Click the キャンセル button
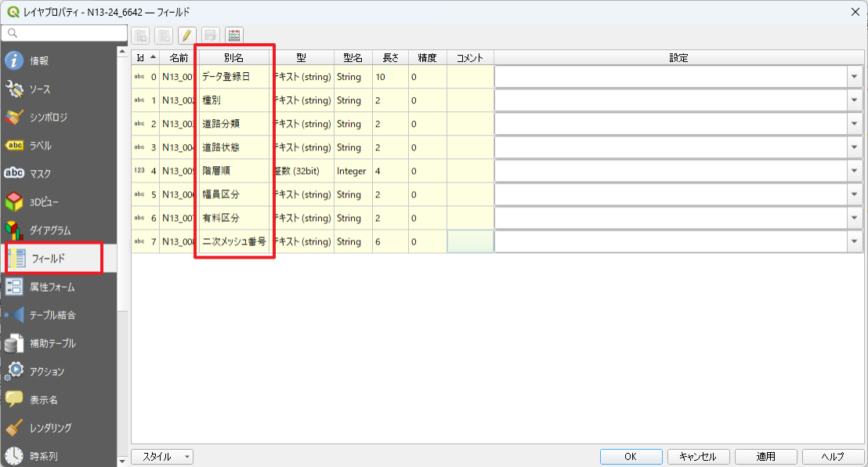 coord(699,457)
